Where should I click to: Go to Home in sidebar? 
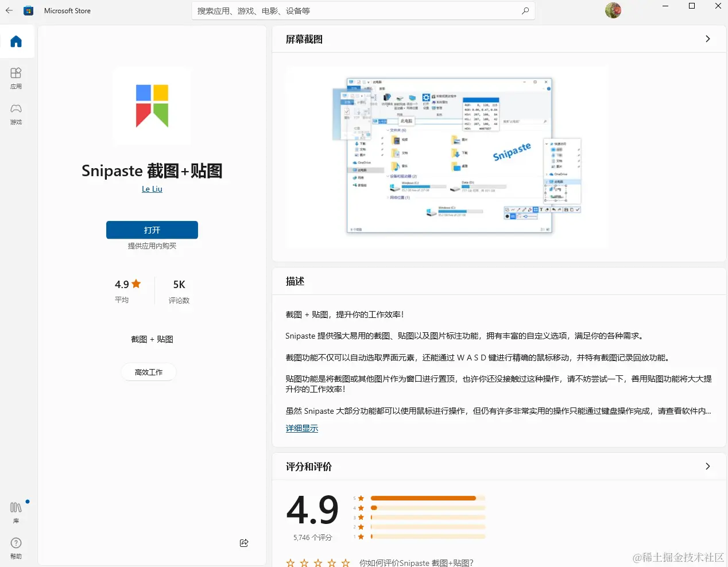[16, 41]
